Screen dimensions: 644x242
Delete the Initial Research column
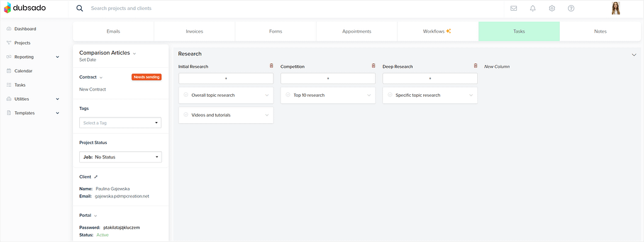tap(271, 66)
